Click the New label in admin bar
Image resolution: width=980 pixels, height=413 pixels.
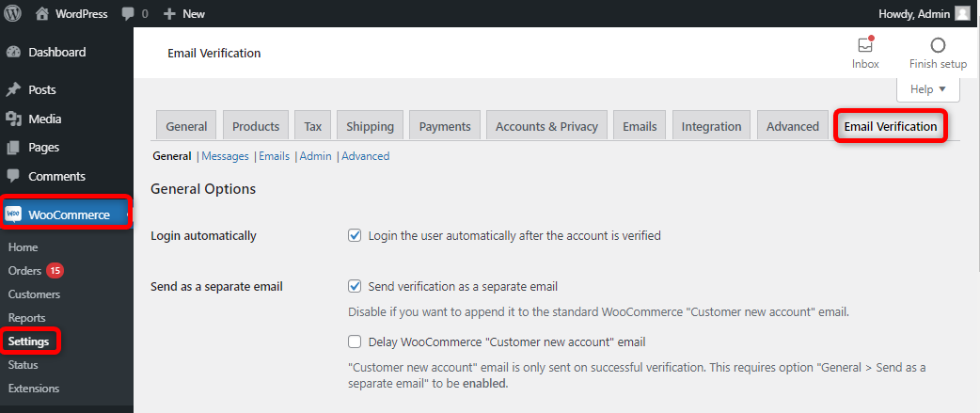[194, 14]
